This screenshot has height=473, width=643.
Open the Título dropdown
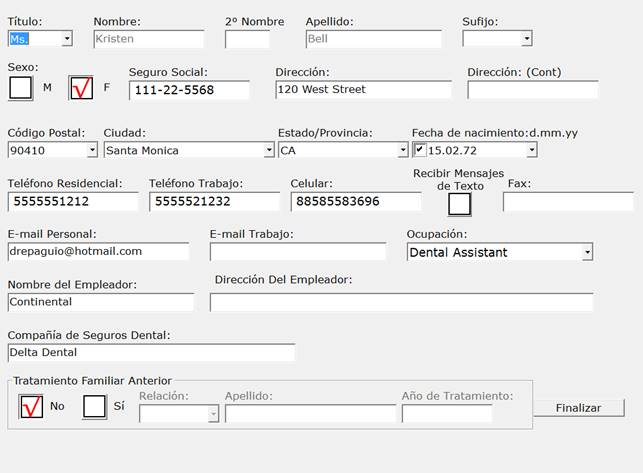(67, 39)
